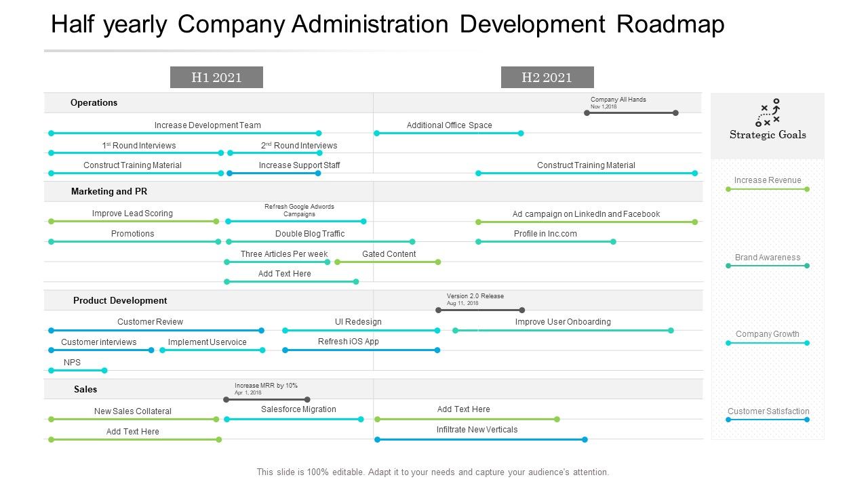Click the Customer interviews label
868x488 pixels.
point(99,342)
